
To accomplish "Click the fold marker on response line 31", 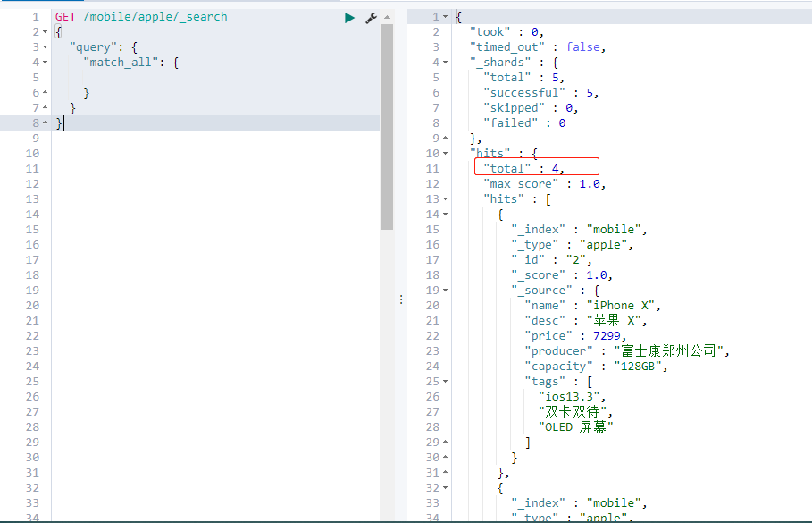I will [x=446, y=473].
